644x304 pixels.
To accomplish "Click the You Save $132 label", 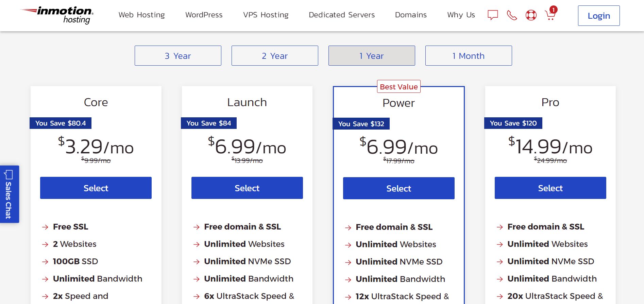I will click(361, 124).
